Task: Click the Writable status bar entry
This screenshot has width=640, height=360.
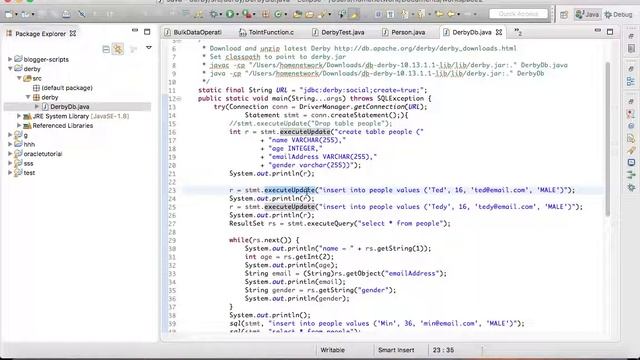Action: coord(332,350)
